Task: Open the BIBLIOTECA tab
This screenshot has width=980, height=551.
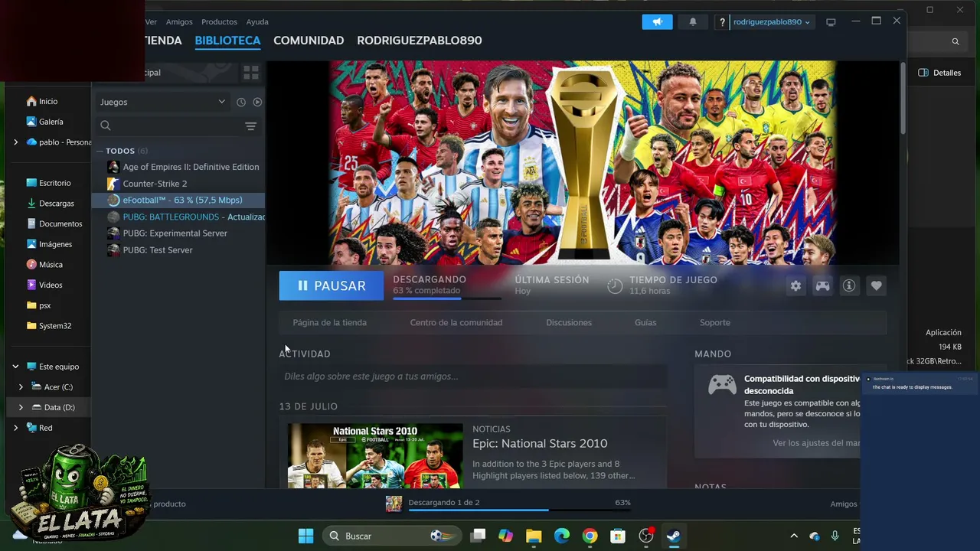Action: [227, 41]
